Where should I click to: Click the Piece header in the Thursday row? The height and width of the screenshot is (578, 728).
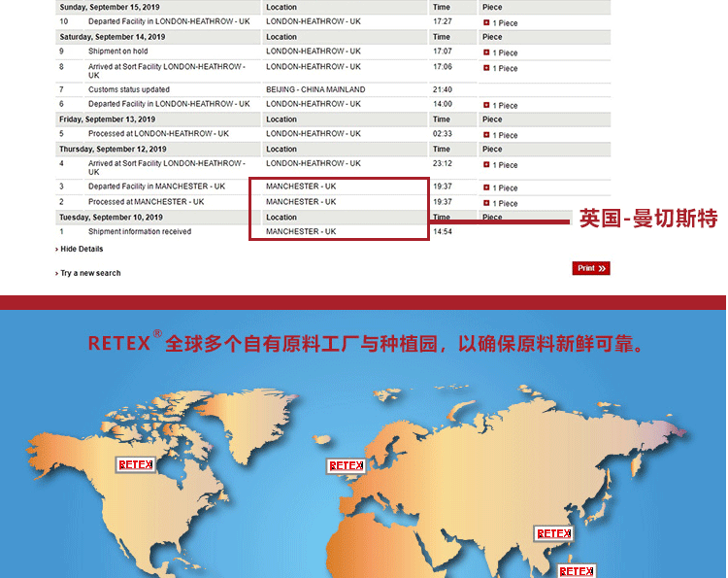click(x=492, y=150)
